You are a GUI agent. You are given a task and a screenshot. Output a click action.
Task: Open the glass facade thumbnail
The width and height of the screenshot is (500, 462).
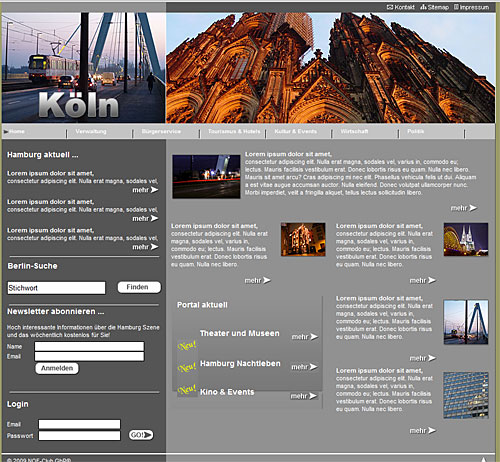point(466,395)
